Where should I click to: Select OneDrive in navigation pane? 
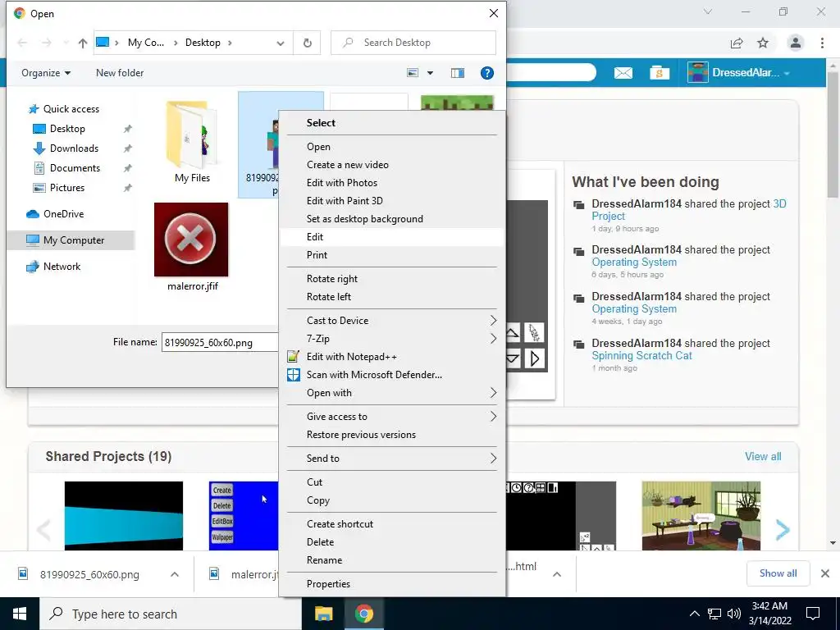click(63, 214)
